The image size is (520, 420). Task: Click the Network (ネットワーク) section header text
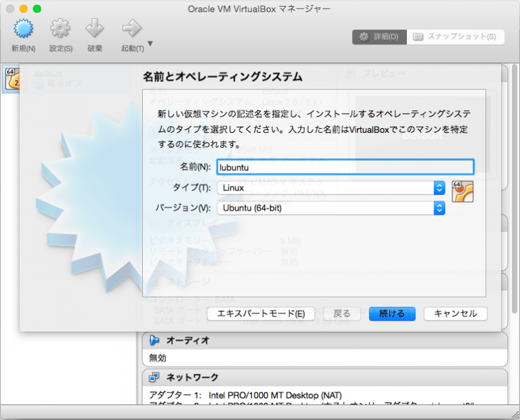coord(192,377)
